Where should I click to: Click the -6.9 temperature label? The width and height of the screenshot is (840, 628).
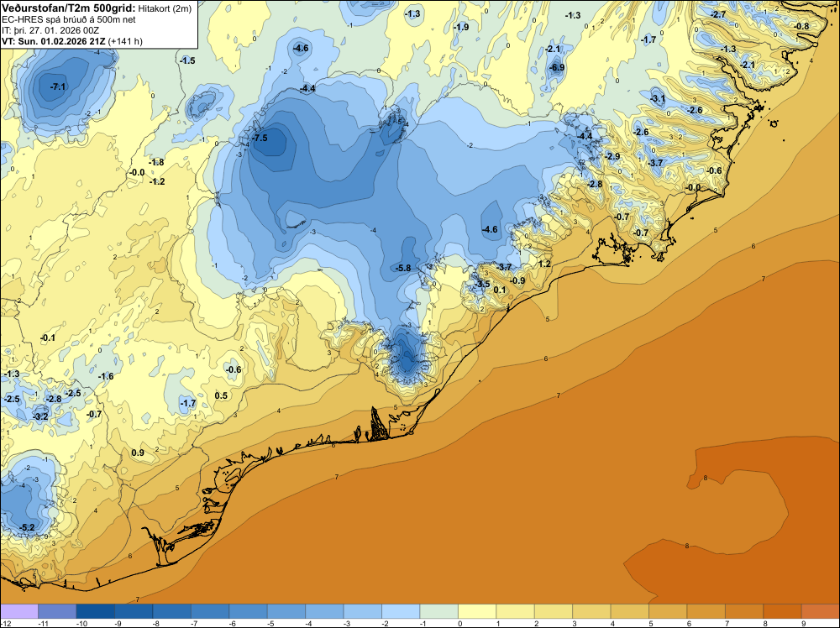click(557, 67)
